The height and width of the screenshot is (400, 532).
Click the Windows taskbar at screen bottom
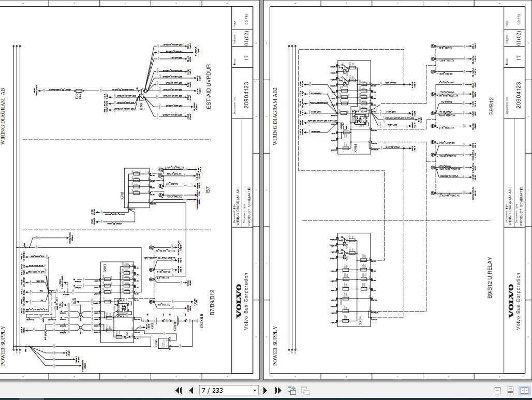(x=266, y=398)
